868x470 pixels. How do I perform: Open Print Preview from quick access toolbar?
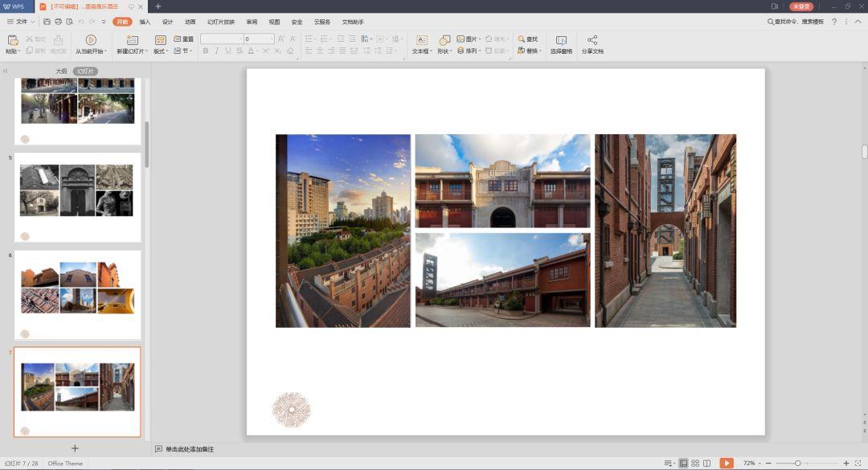(69, 22)
